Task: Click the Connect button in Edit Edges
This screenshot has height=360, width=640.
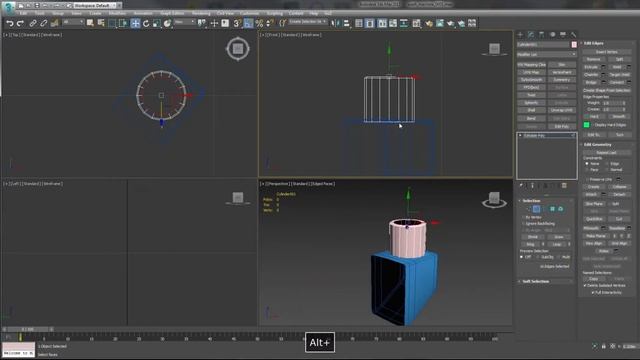Action: pyautogui.click(x=617, y=82)
